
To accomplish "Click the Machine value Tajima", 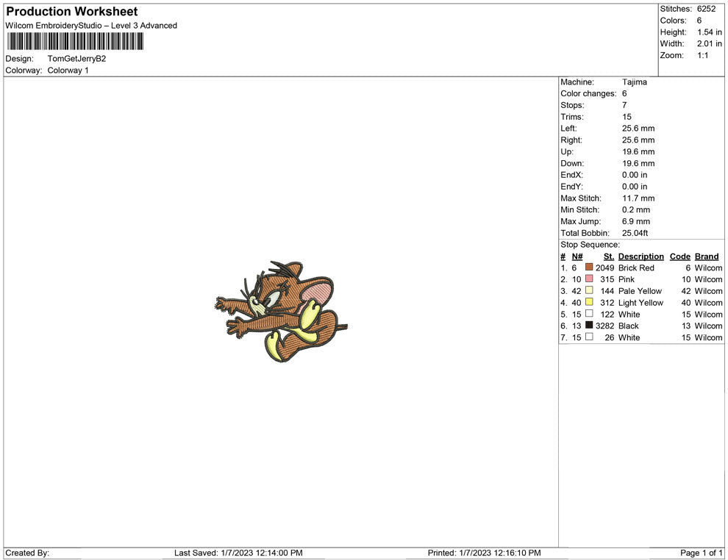I will click(634, 82).
